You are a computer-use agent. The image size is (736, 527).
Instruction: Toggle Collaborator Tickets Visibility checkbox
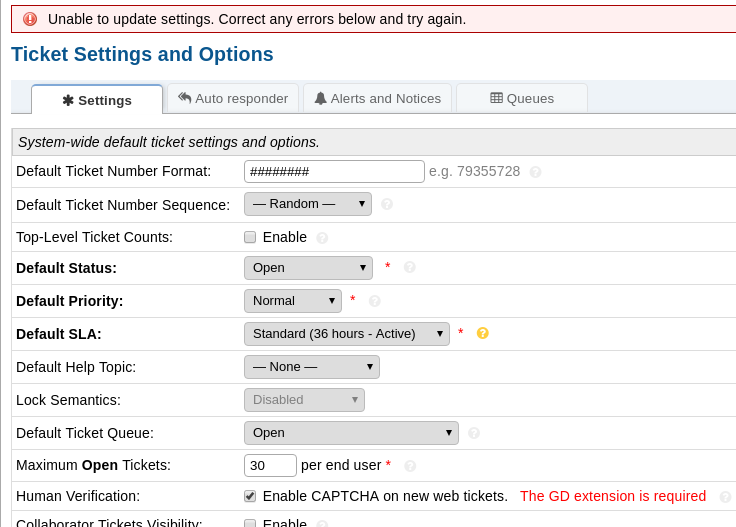click(x=250, y=523)
